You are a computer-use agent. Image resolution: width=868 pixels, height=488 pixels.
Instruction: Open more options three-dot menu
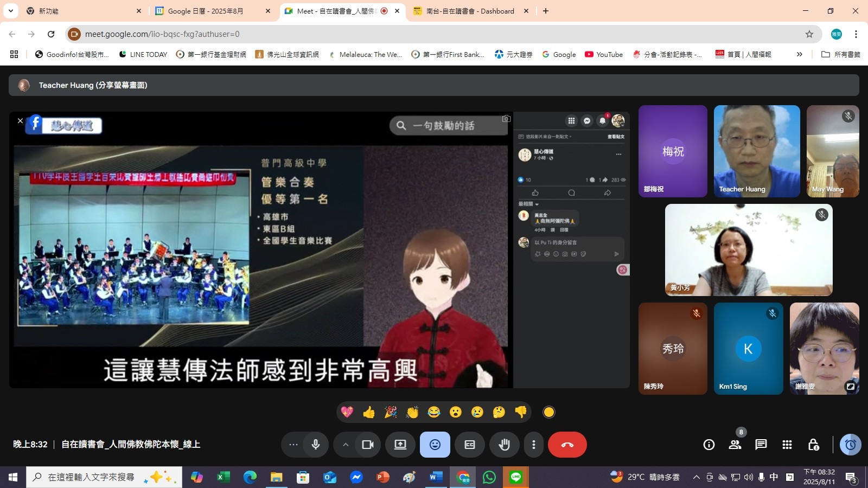point(534,445)
